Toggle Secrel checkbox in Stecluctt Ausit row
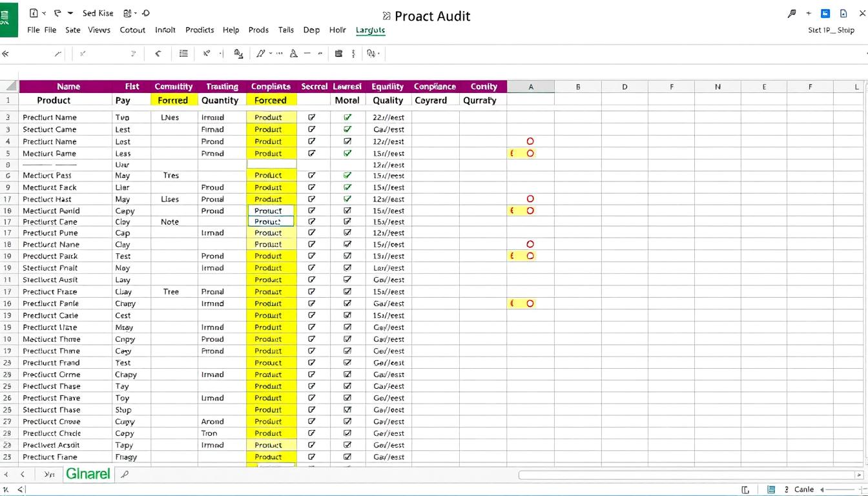868x496 pixels. (x=312, y=280)
